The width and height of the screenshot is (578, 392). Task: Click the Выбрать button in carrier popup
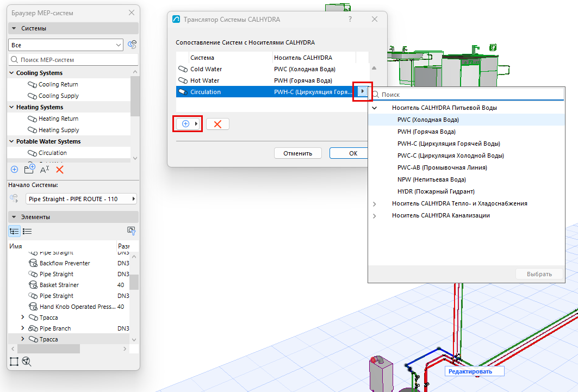click(539, 274)
